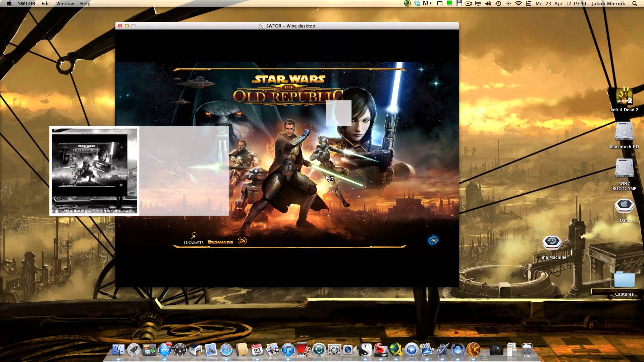This screenshot has width=644, height=362.
Task: Click the Adobe updates menu bar icon
Action: [x=428, y=4]
